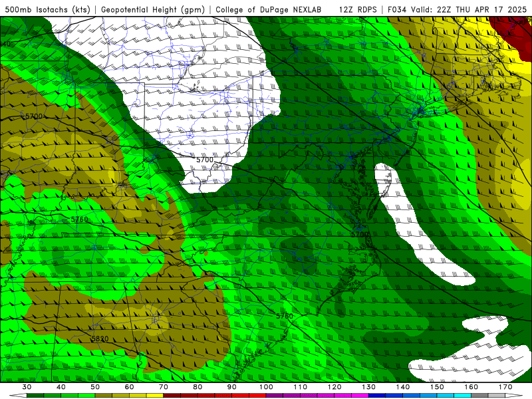Click the '12Z RDPS' model run label
Screen dimensions: 532x399
click(358, 9)
